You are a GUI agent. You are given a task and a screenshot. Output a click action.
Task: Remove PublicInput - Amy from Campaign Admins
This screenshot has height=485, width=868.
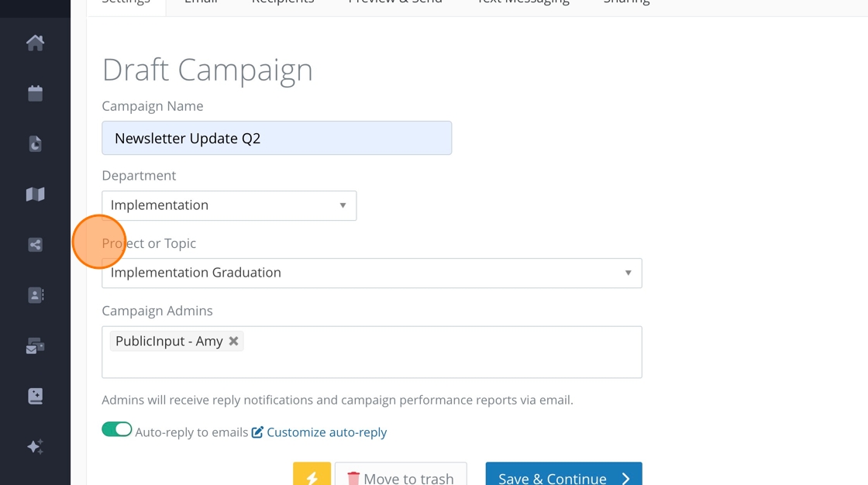pyautogui.click(x=233, y=341)
